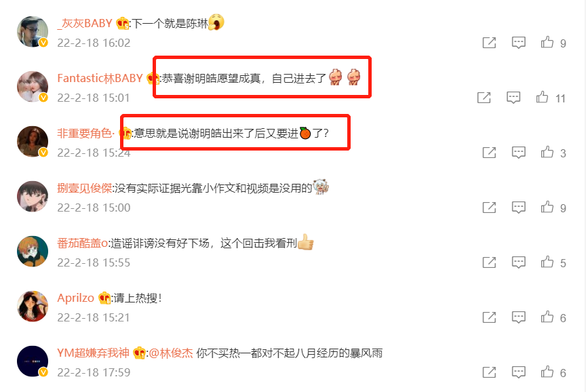Share the Aprilzo comment
Screen dimensions: 586x392
489,317
